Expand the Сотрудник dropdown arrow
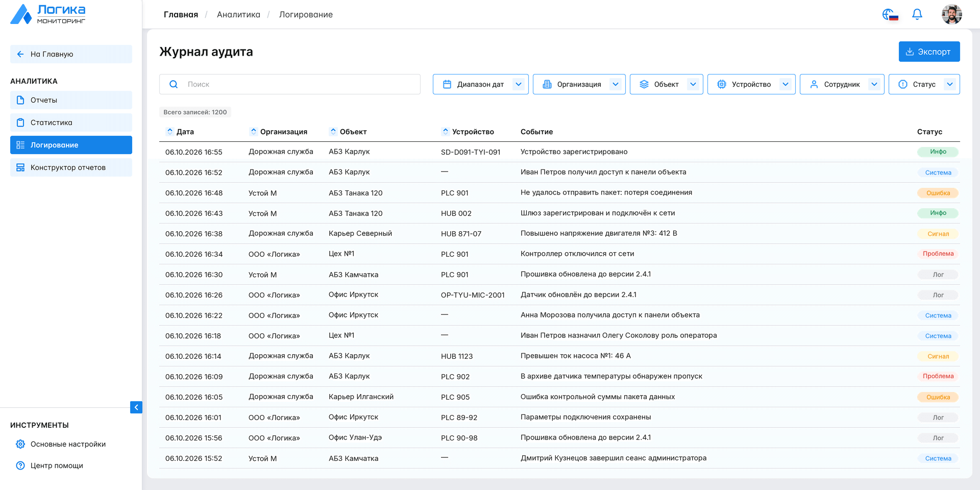This screenshot has width=980, height=490. [874, 84]
